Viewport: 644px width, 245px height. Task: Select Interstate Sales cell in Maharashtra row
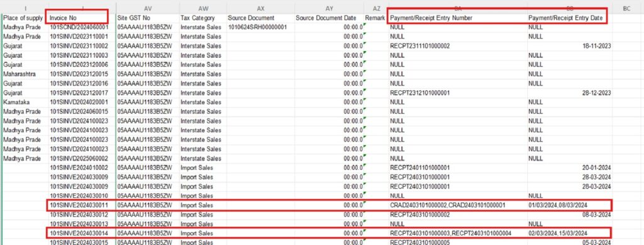203,74
